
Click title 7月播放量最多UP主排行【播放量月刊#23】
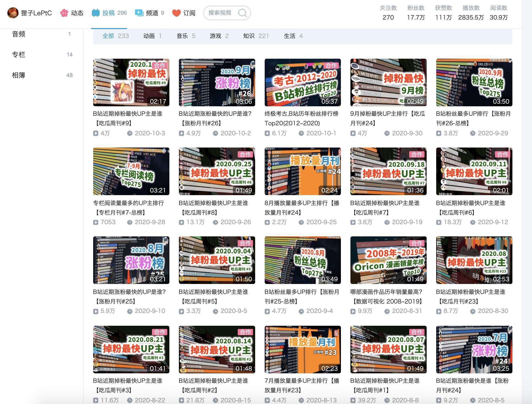coord(302,385)
